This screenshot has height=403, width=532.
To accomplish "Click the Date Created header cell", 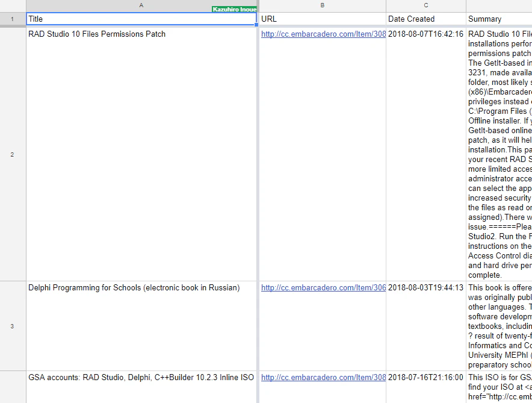I will (x=426, y=19).
